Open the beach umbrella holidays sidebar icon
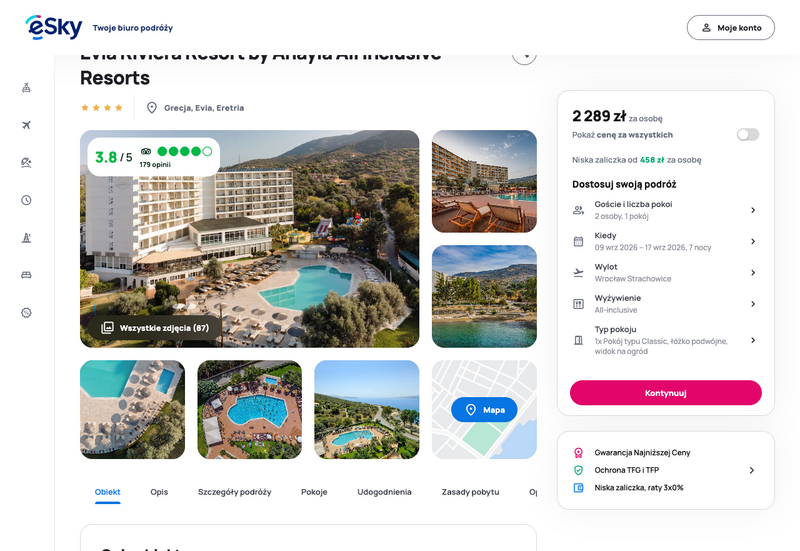This screenshot has width=800, height=551. click(x=27, y=162)
